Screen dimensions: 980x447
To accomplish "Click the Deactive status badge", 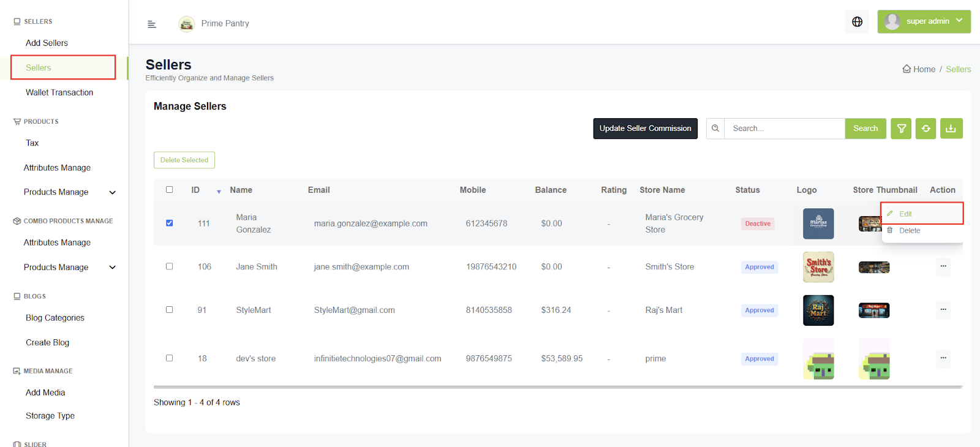I will coord(758,223).
